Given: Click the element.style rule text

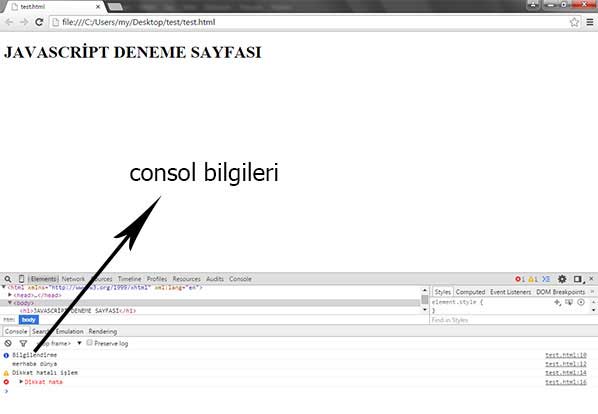Looking at the screenshot, I should [458, 302].
